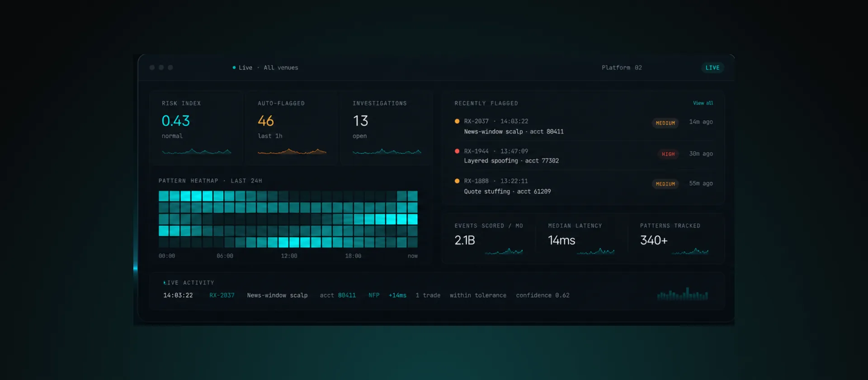Click the Events Scored value 2.1B
This screenshot has width=868, height=380.
pyautogui.click(x=465, y=240)
